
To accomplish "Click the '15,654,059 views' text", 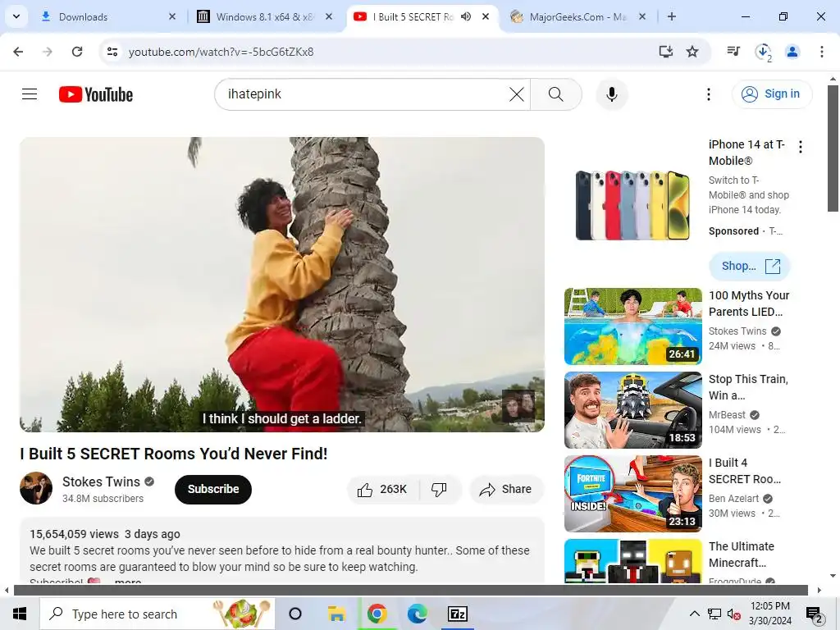I will (x=74, y=534).
